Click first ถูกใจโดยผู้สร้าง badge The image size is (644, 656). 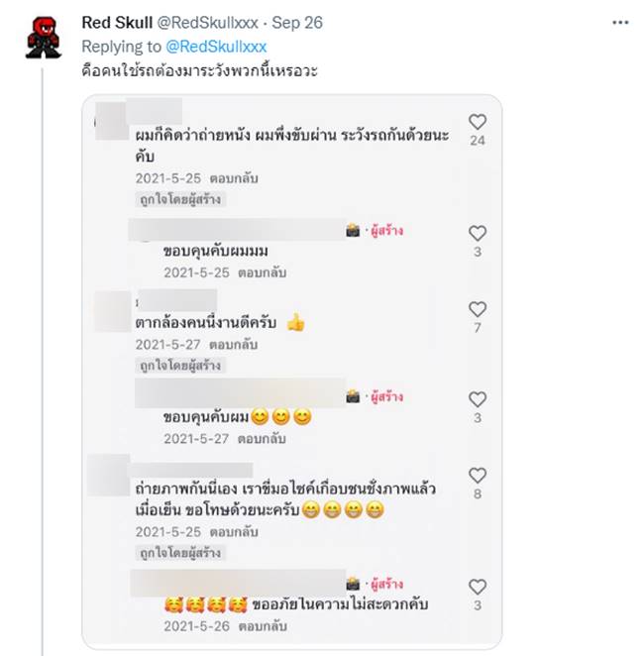tap(181, 199)
